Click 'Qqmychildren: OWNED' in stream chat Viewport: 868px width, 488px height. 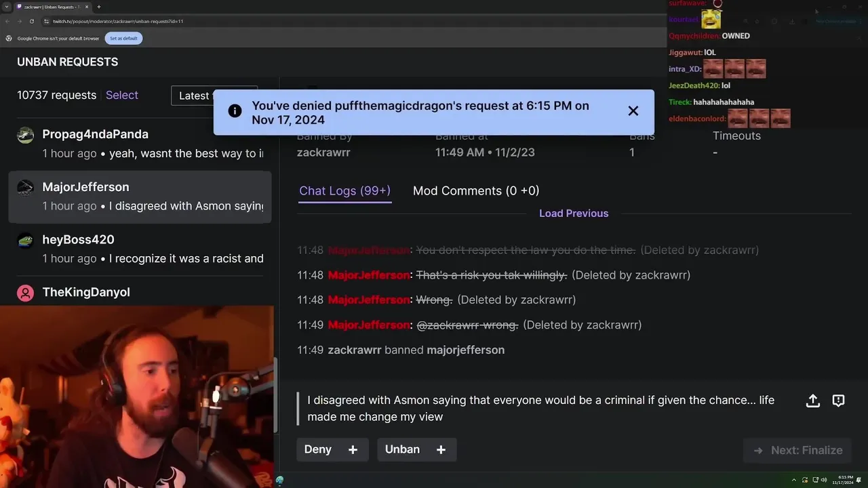(x=709, y=36)
